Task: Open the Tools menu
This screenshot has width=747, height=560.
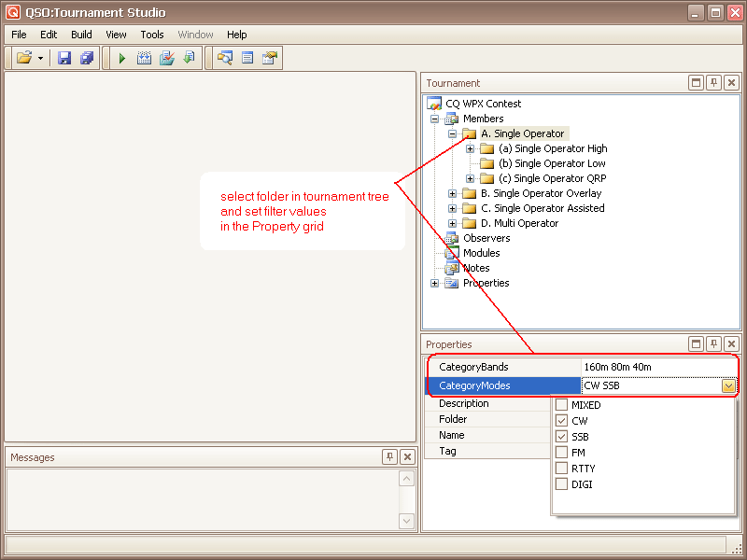Action: pyautogui.click(x=152, y=35)
